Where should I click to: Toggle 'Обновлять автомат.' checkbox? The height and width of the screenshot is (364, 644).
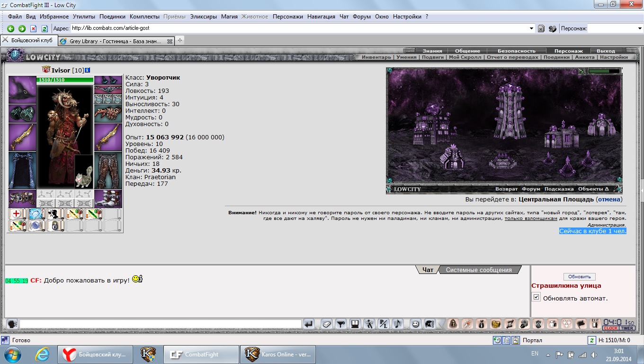[537, 297]
